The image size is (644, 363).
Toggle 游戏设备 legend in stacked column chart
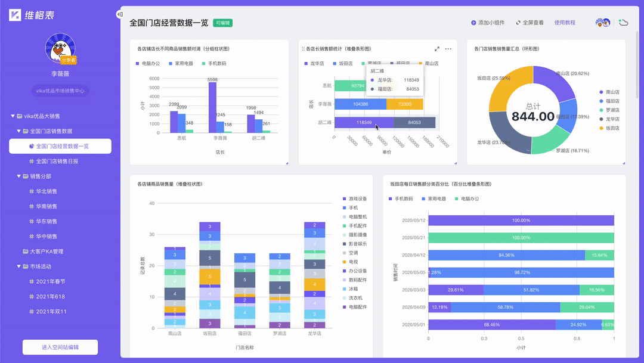[355, 198]
